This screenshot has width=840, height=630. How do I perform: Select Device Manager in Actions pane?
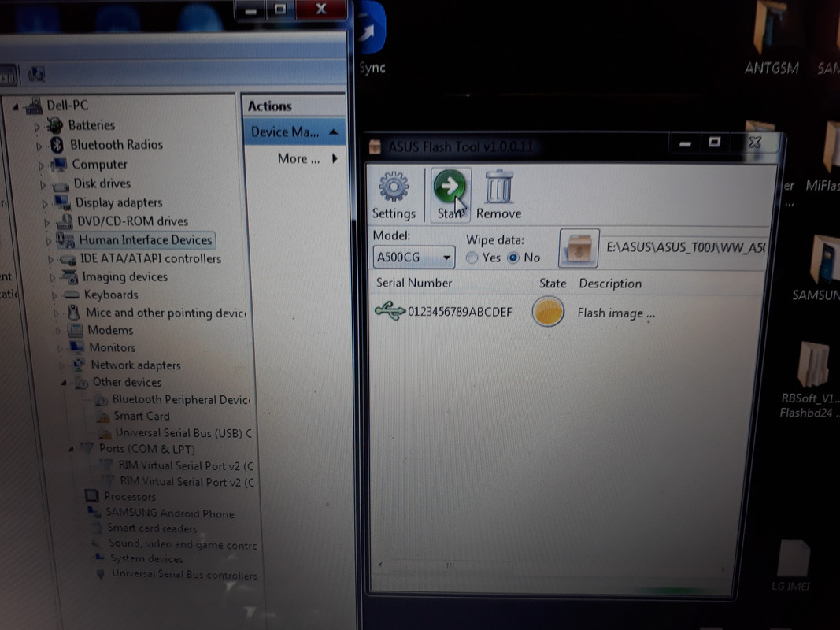coord(294,132)
